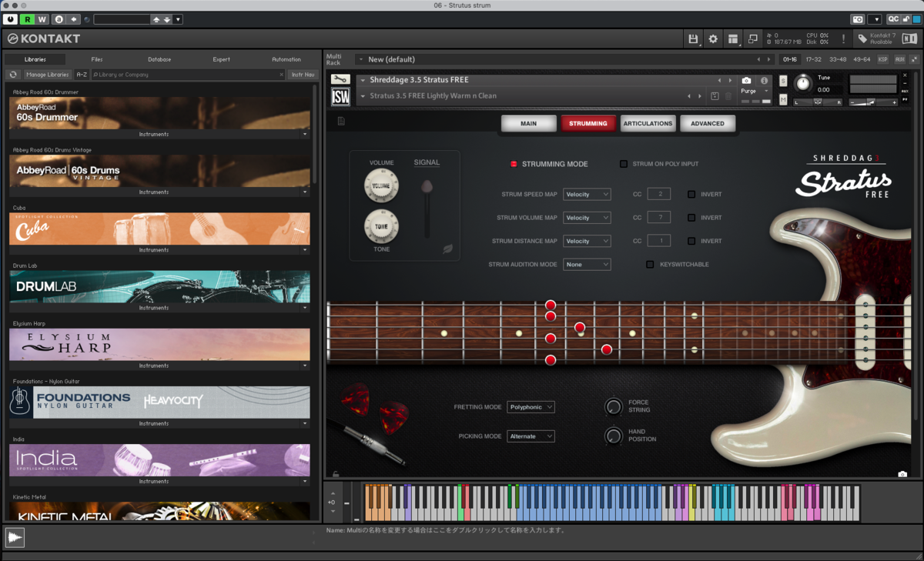The image size is (924, 561).
Task: Click the camera icon at bottom right of instrument
Action: pos(902,474)
